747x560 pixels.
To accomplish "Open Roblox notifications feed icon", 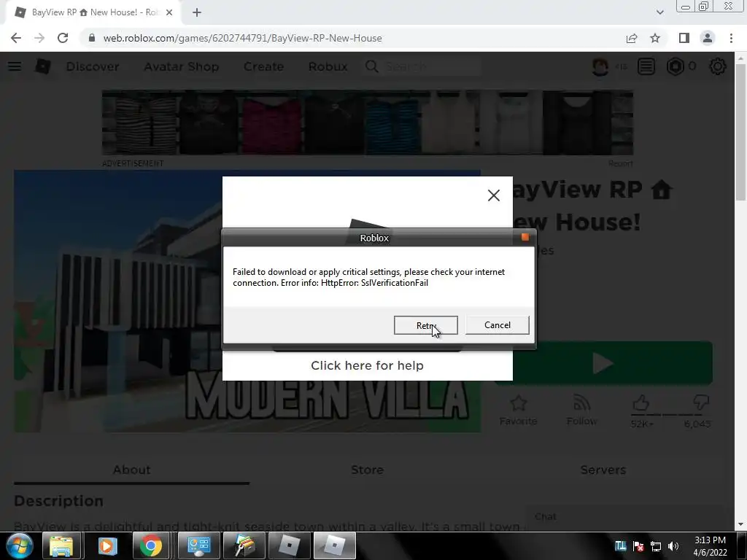I will tap(646, 66).
